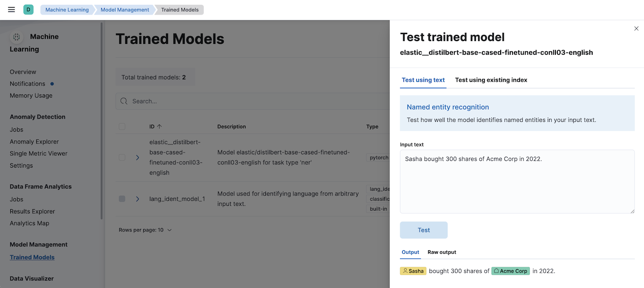This screenshot has width=644, height=288.
Task: Switch to the Raw output tab
Action: tap(441, 252)
